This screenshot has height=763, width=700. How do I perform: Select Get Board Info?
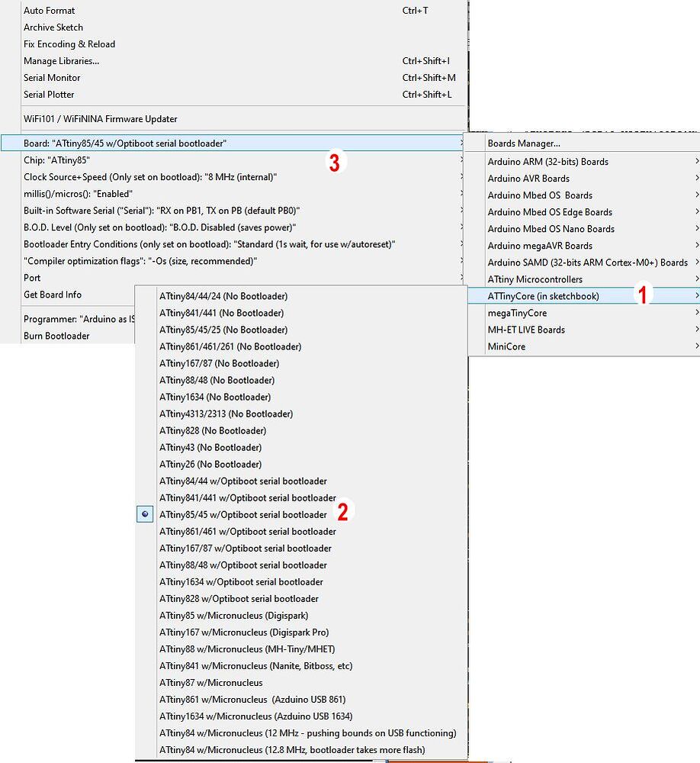coord(52,295)
